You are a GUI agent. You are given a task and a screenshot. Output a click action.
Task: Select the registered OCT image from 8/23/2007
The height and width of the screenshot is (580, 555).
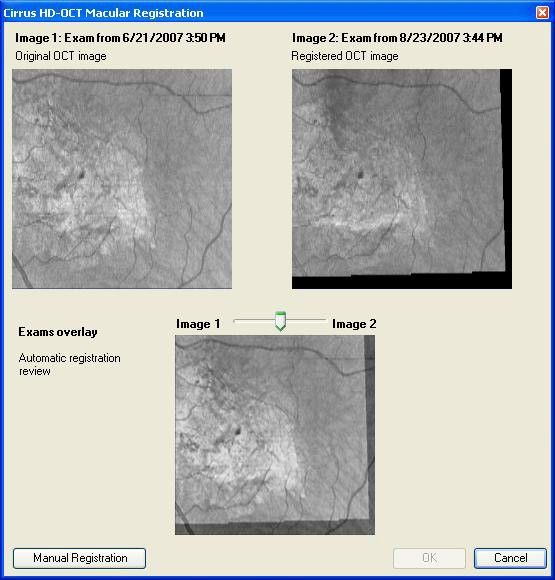click(x=402, y=179)
